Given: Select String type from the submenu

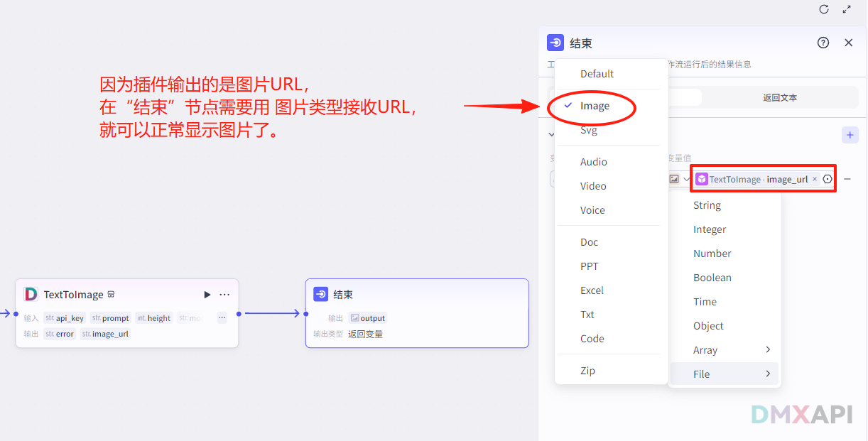Looking at the screenshot, I should tap(707, 205).
